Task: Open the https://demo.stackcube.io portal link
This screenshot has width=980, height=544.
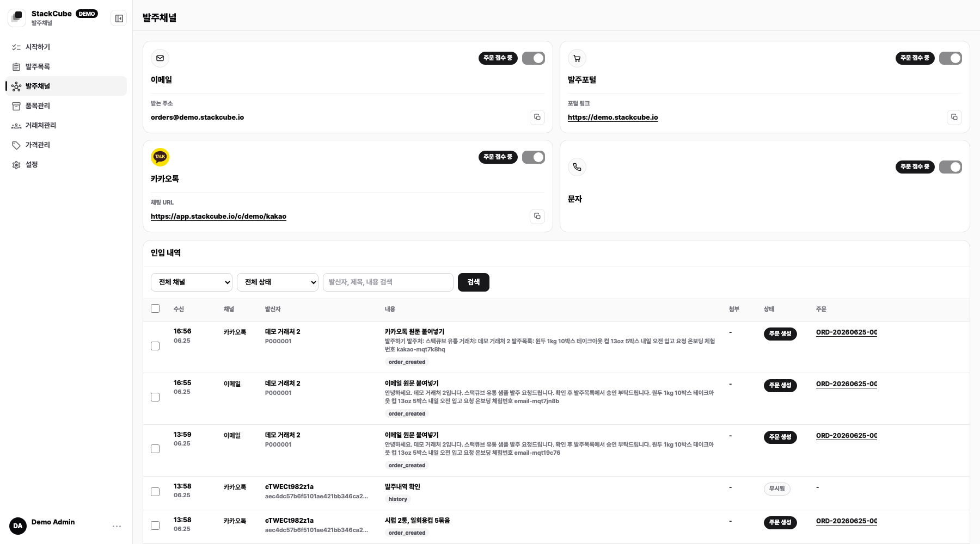Action: click(612, 118)
